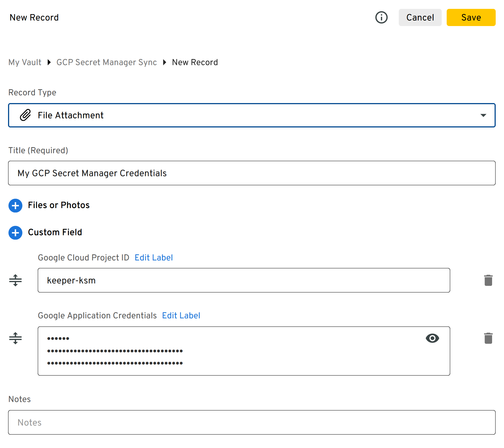Edit the label of Google Application Credentials
The height and width of the screenshot is (448, 504).
(181, 315)
